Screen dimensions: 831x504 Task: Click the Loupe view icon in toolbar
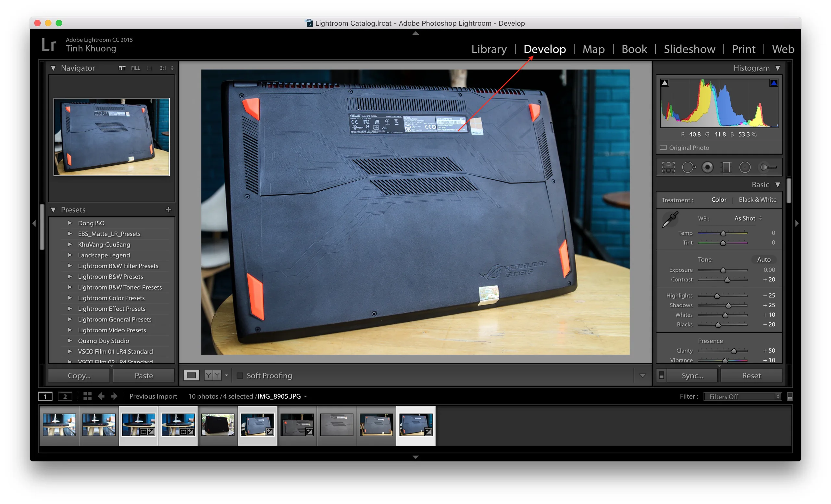point(191,375)
